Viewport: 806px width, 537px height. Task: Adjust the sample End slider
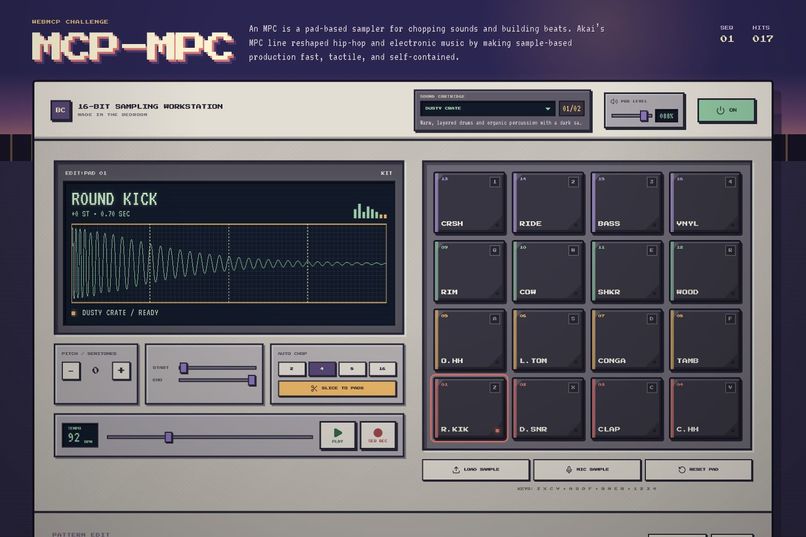pos(217,380)
